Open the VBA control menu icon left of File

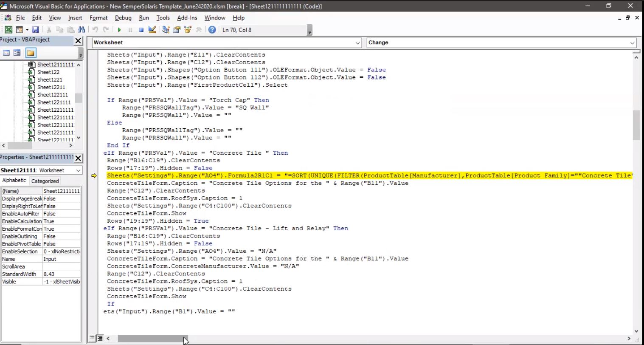tap(8, 18)
